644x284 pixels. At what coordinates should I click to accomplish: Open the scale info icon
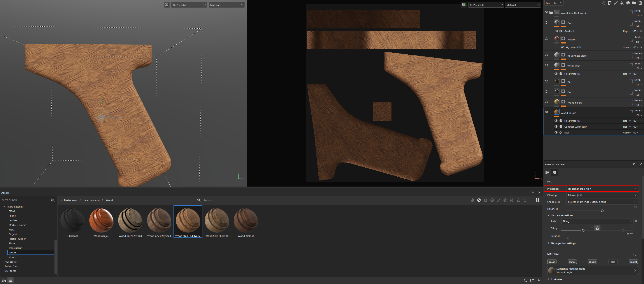click(636, 221)
